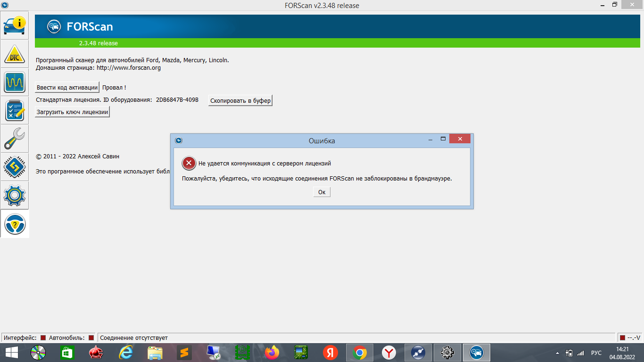Viewport: 644px width, 362px height.
Task: Open Sublime Text from the taskbar
Action: (184, 353)
